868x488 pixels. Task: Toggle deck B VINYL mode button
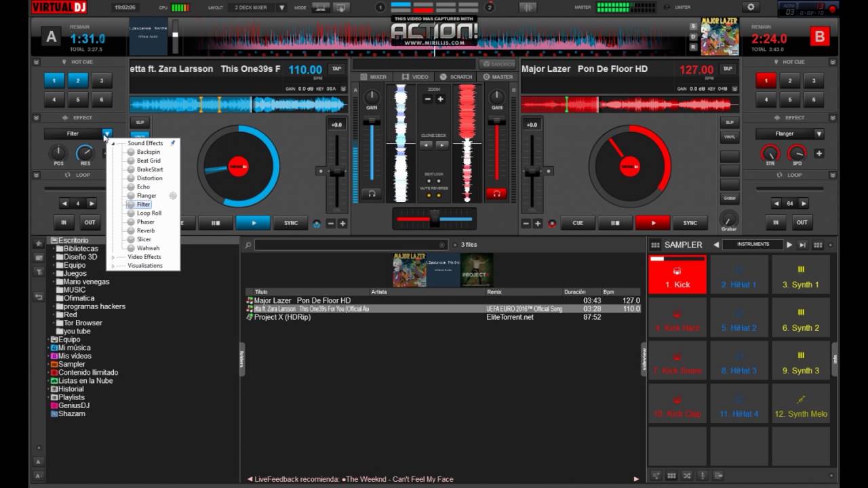[730, 138]
